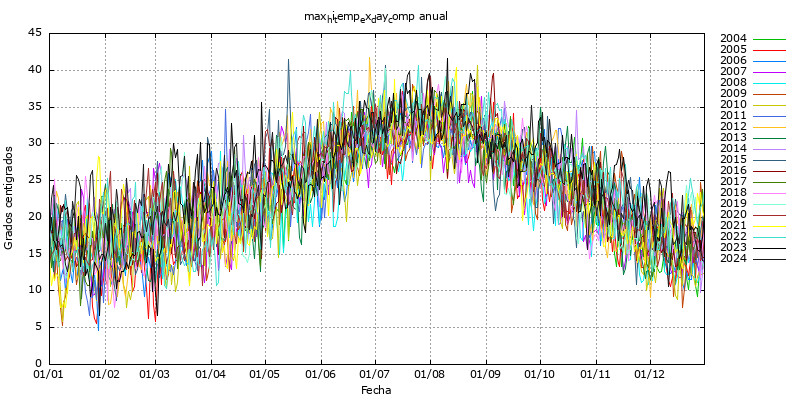Screen dimensions: 800x400
Task: Click the 25 y-axis tick label
Action: pyautogui.click(x=35, y=180)
